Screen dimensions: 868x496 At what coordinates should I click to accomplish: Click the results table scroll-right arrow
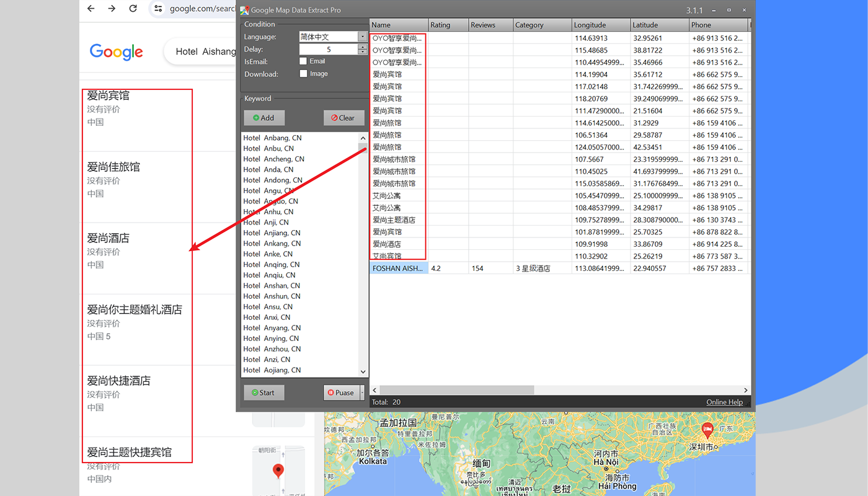(746, 391)
